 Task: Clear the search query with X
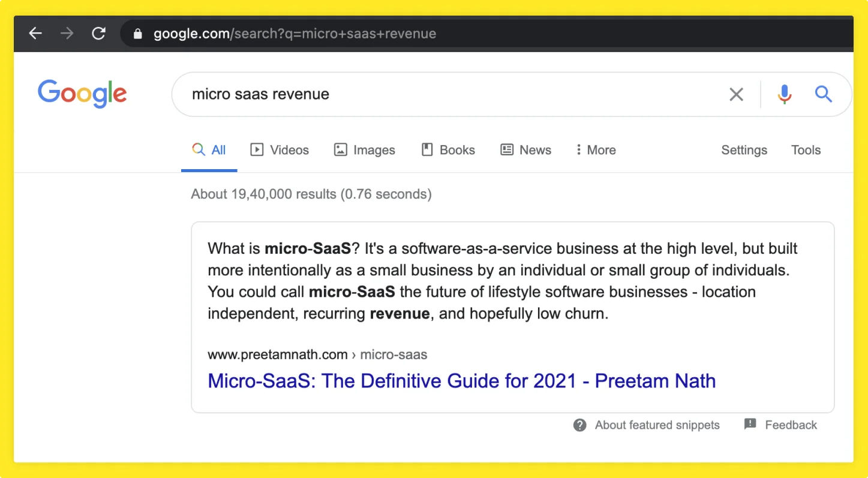click(736, 94)
